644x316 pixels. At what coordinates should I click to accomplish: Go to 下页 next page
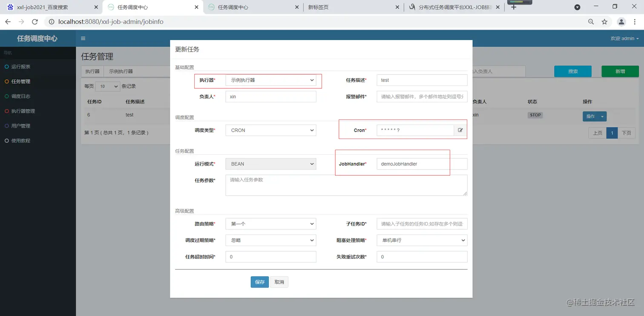pos(627,133)
